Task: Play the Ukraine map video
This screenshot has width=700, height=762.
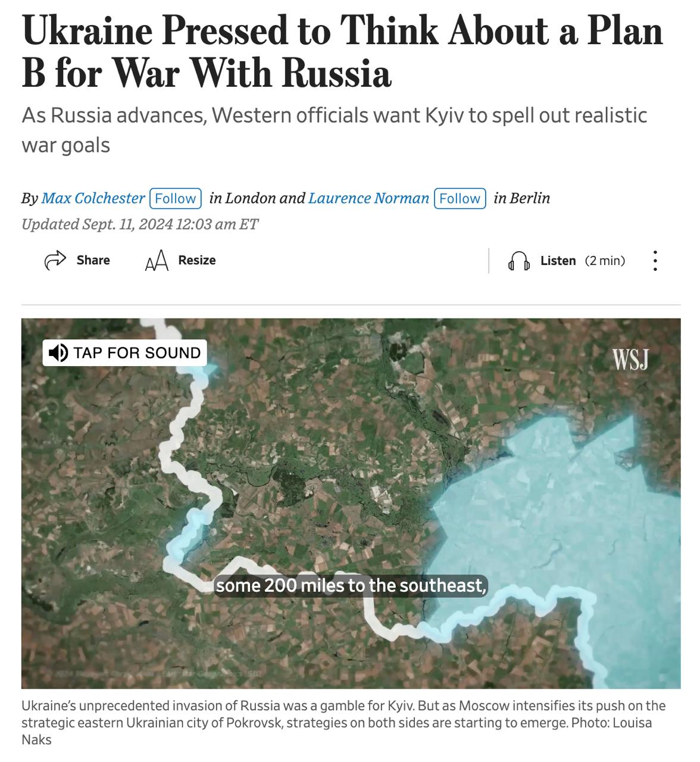Action: point(351,504)
